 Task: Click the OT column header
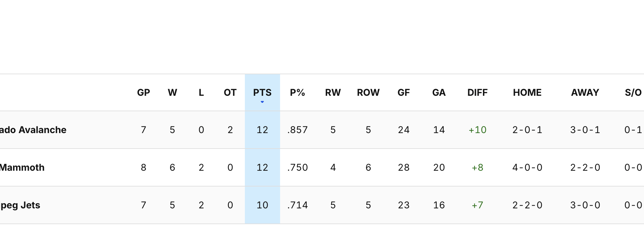pyautogui.click(x=230, y=92)
